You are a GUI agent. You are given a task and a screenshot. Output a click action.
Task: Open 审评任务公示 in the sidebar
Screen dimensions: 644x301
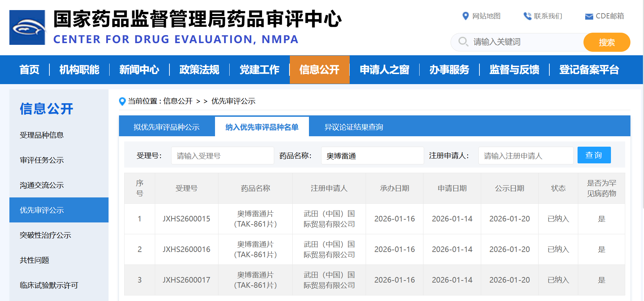tap(42, 160)
